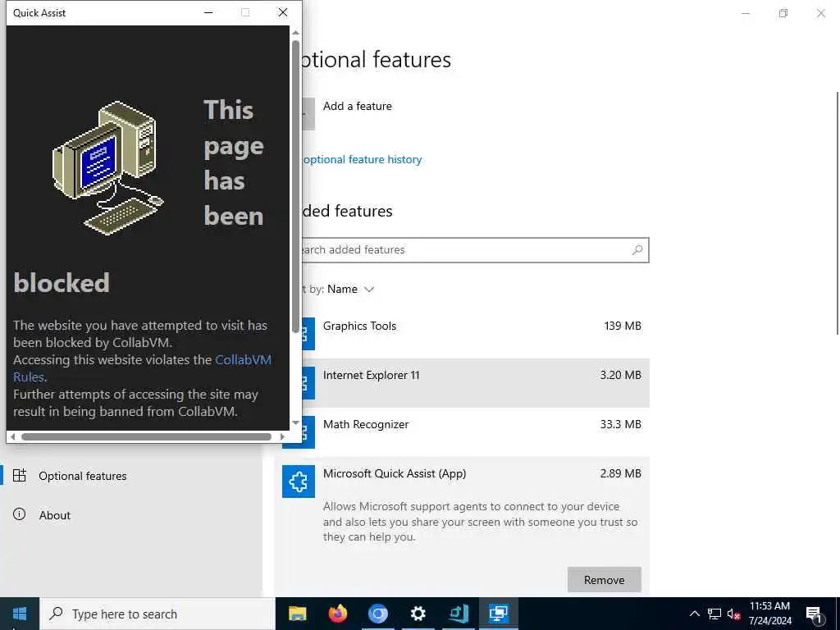The width and height of the screenshot is (840, 630).
Task: Close the Quick Assist window
Action: point(283,12)
